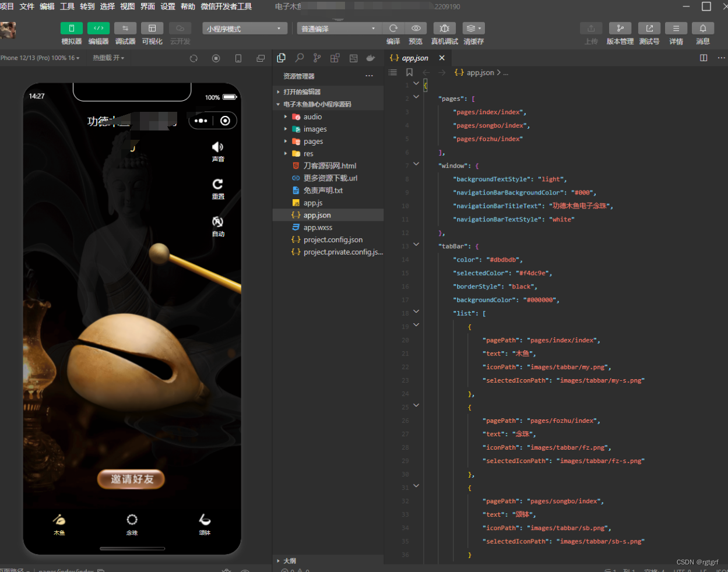Click the 清缓存 clear cache icon
The height and width of the screenshot is (572, 728).
[473, 29]
